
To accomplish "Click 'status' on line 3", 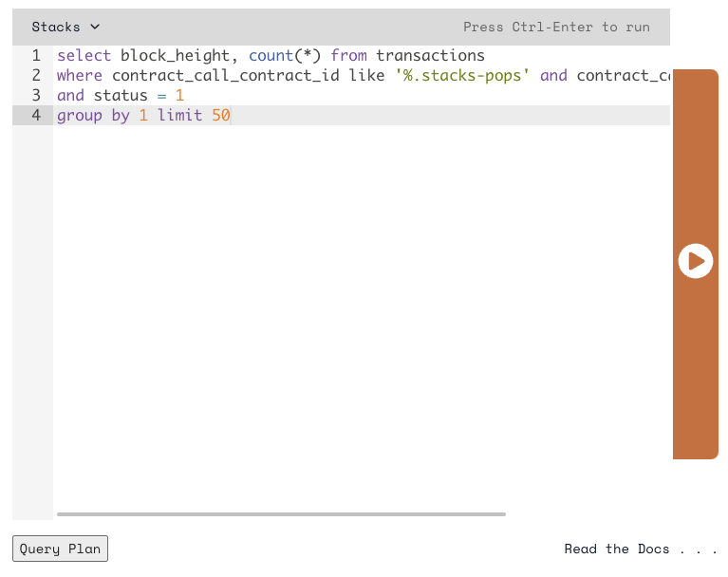I will (121, 95).
